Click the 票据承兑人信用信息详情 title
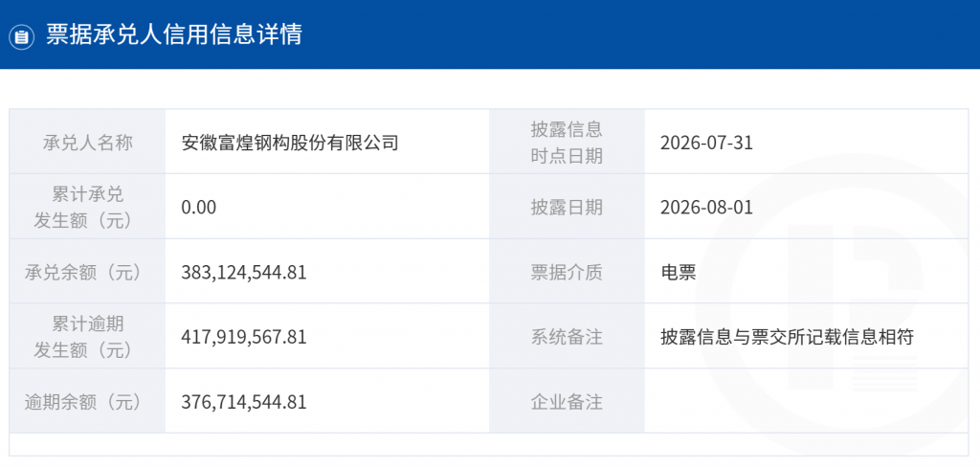This screenshot has height=468, width=980. (174, 35)
